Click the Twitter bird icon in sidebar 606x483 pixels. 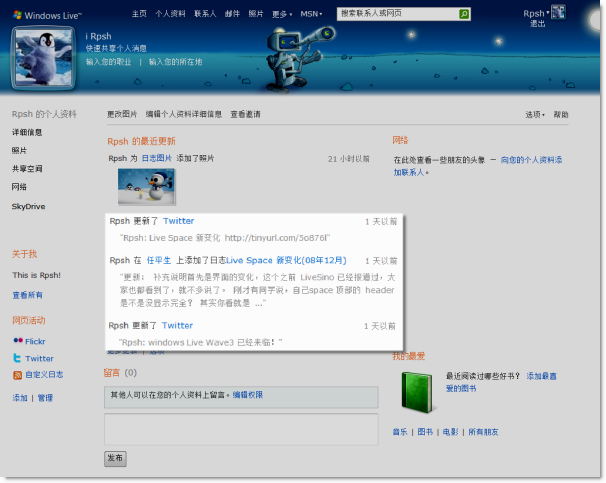(x=17, y=358)
